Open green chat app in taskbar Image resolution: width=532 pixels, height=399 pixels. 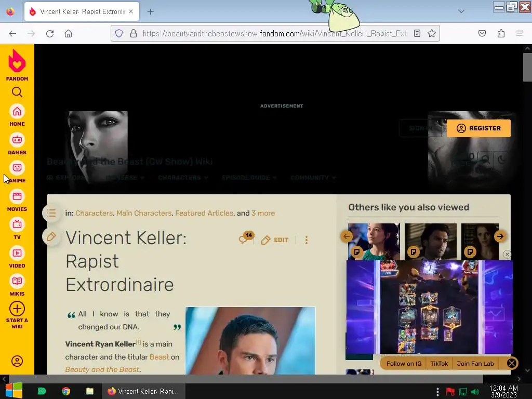coord(42,391)
